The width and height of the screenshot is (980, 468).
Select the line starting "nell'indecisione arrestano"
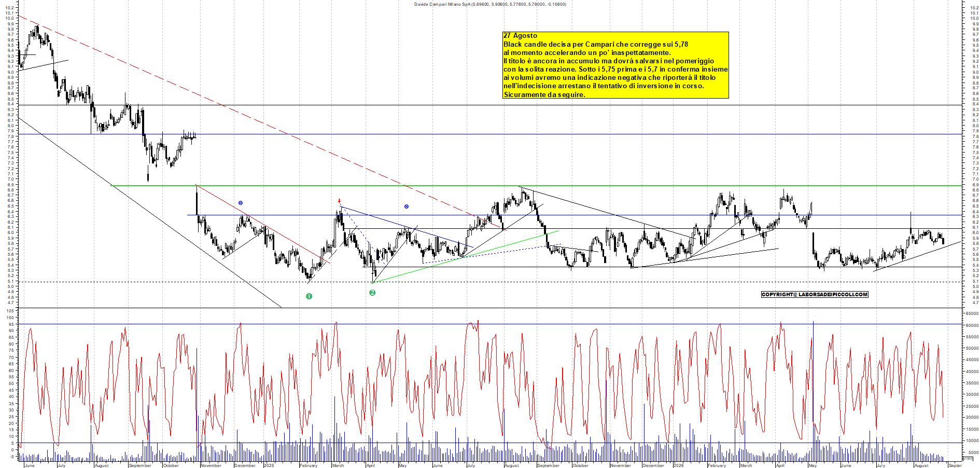tap(604, 86)
